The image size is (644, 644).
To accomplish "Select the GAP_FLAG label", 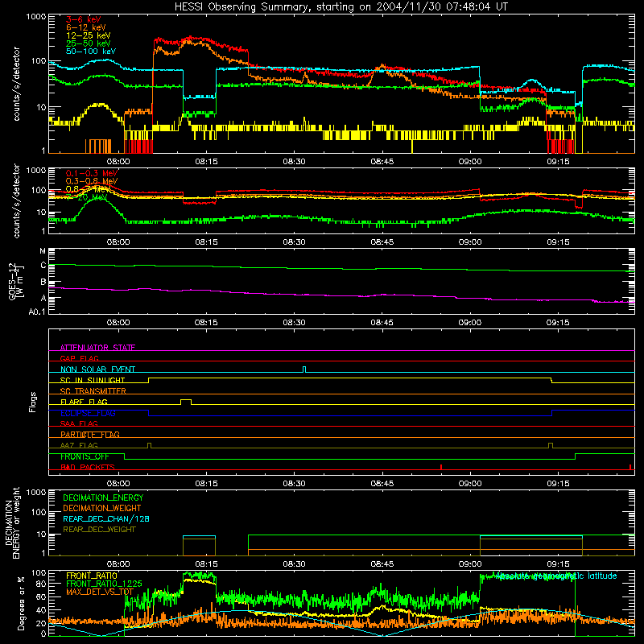I will [79, 358].
